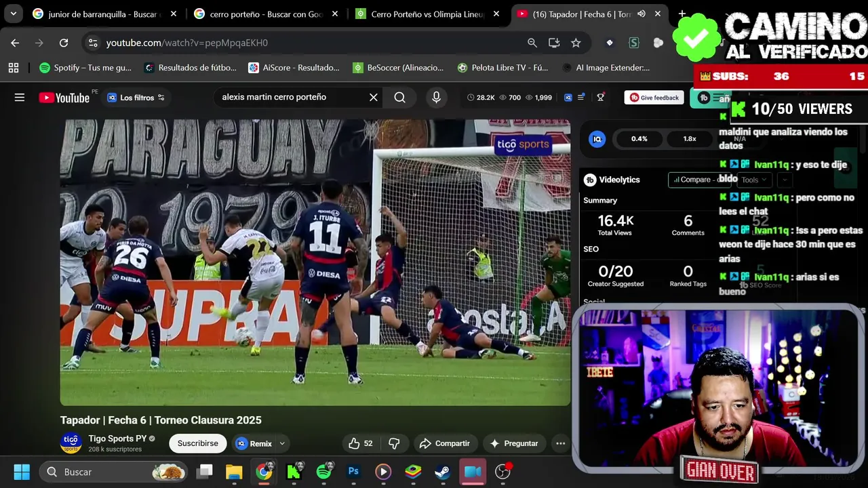Open the Chrome apps grid in bookmarks bar
The height and width of the screenshot is (488, 868).
[x=13, y=68]
